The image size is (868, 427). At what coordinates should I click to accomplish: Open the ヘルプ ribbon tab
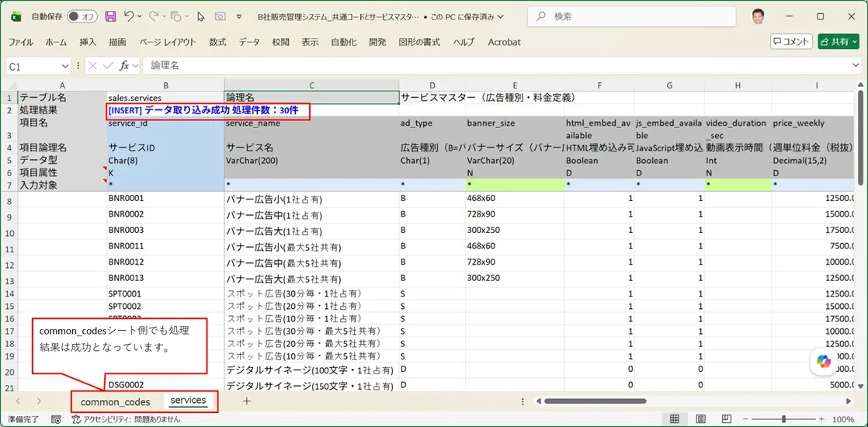point(464,42)
